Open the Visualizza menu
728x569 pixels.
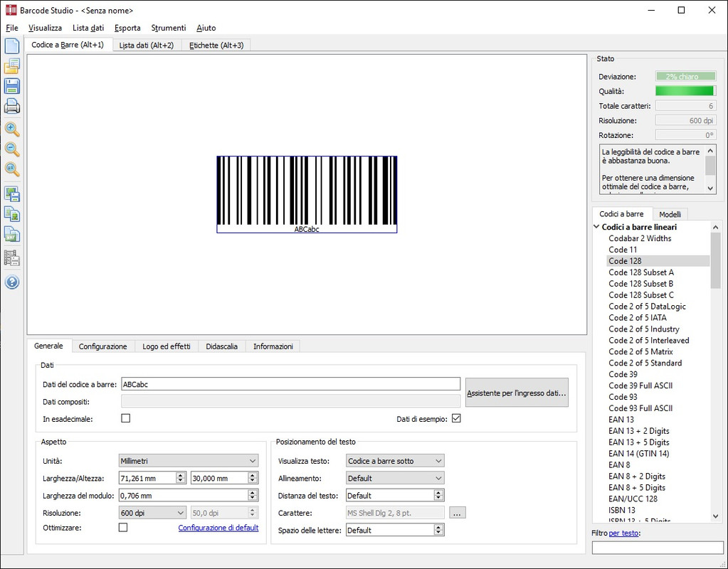coord(45,28)
